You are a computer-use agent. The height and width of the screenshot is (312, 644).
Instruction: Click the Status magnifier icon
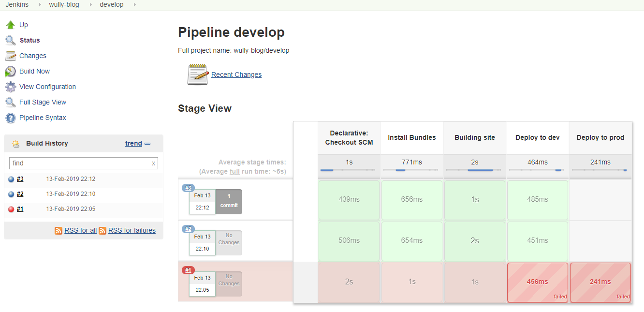click(x=10, y=40)
